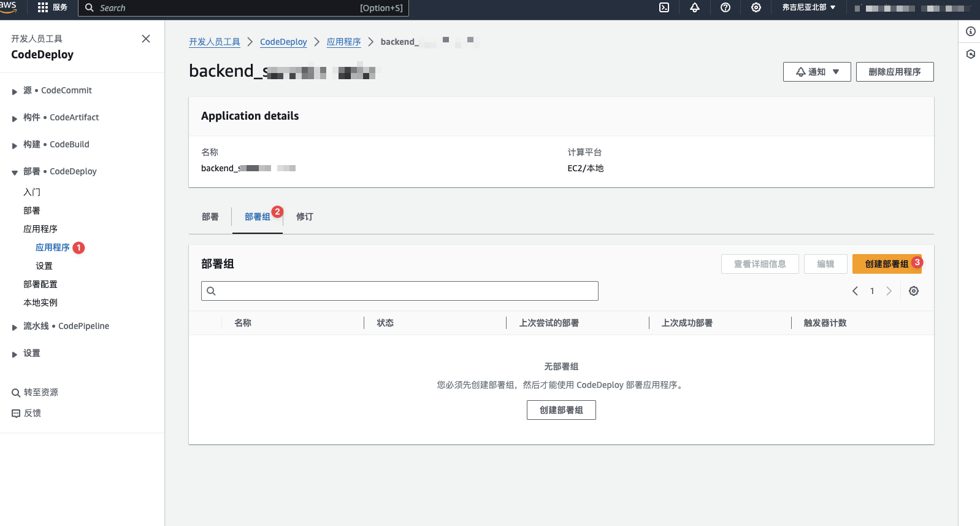Screen dimensions: 980x526
Task: Focus the top AWS Search box
Action: pos(243,8)
